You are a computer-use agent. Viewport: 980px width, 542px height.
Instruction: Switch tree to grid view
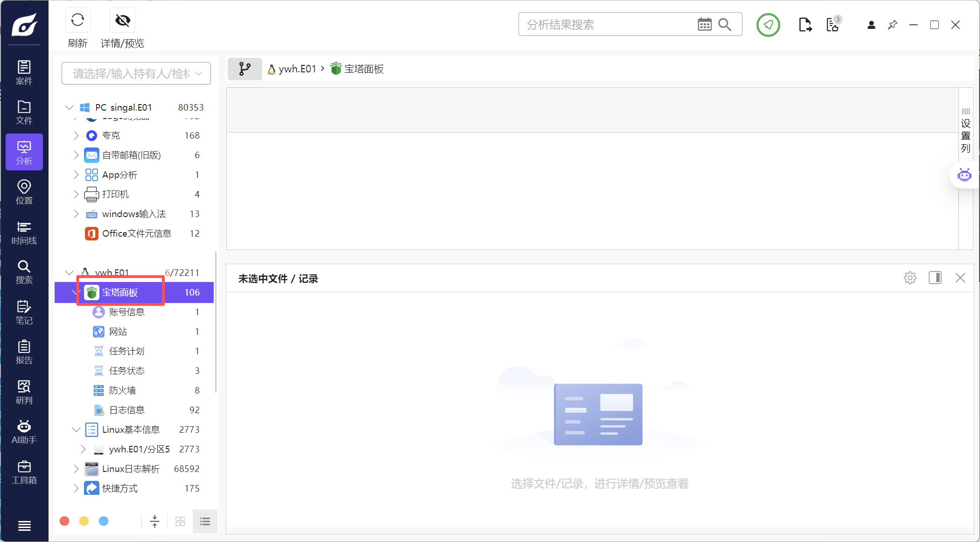[180, 521]
